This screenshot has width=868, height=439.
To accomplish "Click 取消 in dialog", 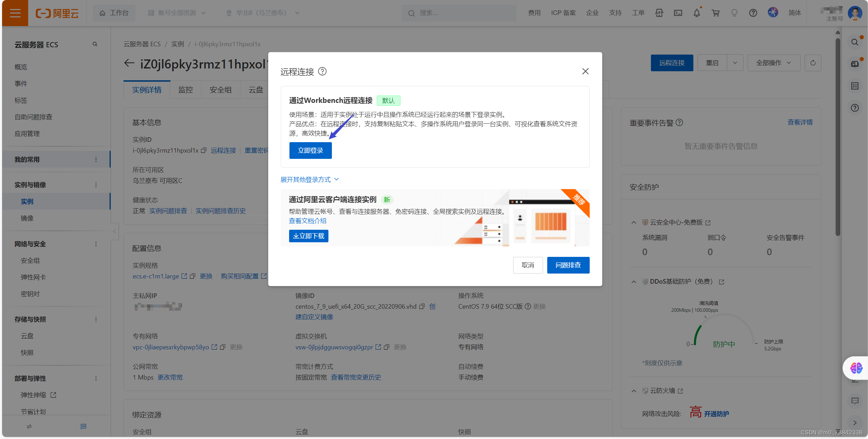I will (528, 265).
